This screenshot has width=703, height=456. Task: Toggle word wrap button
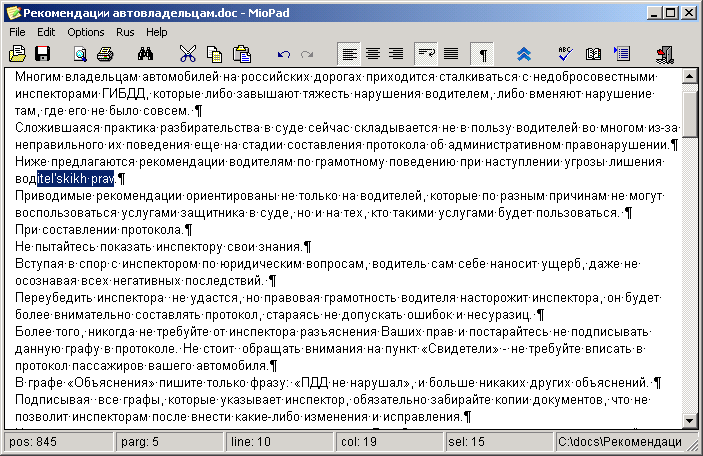[426, 54]
